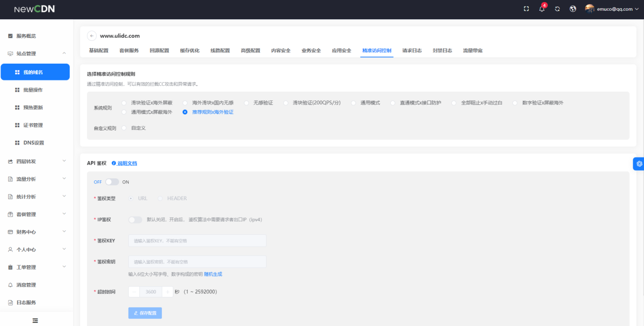This screenshot has height=326, width=644.
Task: Open the 缓存优化 tab
Action: (190, 50)
